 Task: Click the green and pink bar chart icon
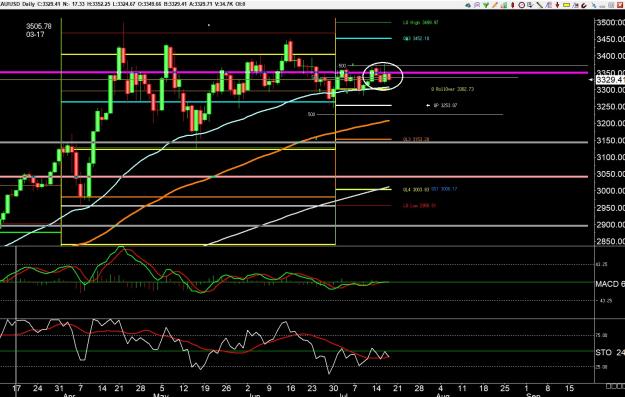504,5
